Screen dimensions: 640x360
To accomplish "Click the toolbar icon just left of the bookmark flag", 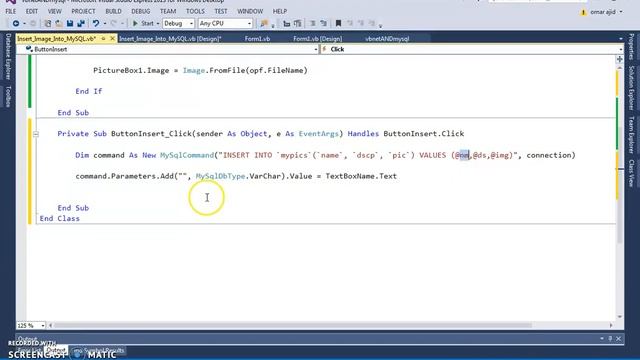I will pyautogui.click(x=324, y=24).
